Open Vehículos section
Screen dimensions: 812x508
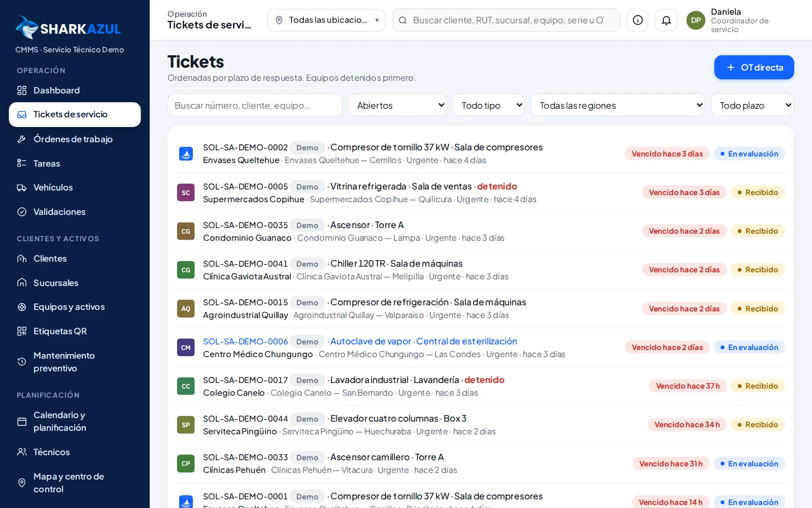point(75,187)
